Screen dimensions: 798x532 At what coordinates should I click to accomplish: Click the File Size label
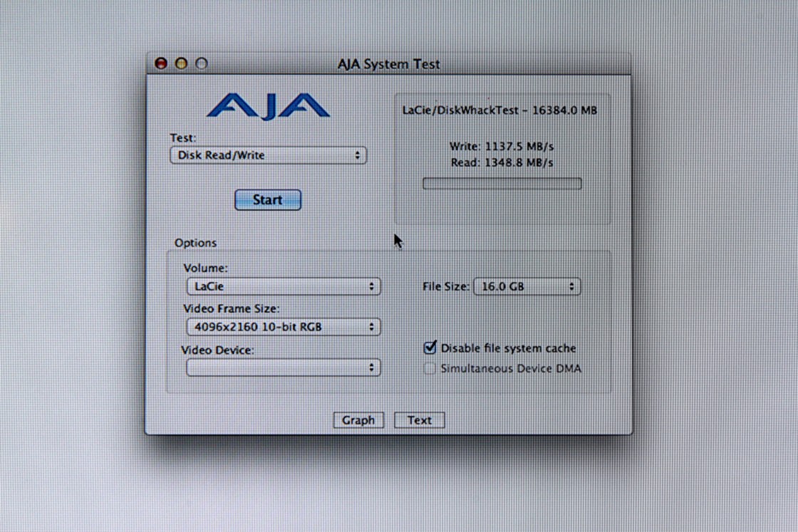click(446, 286)
